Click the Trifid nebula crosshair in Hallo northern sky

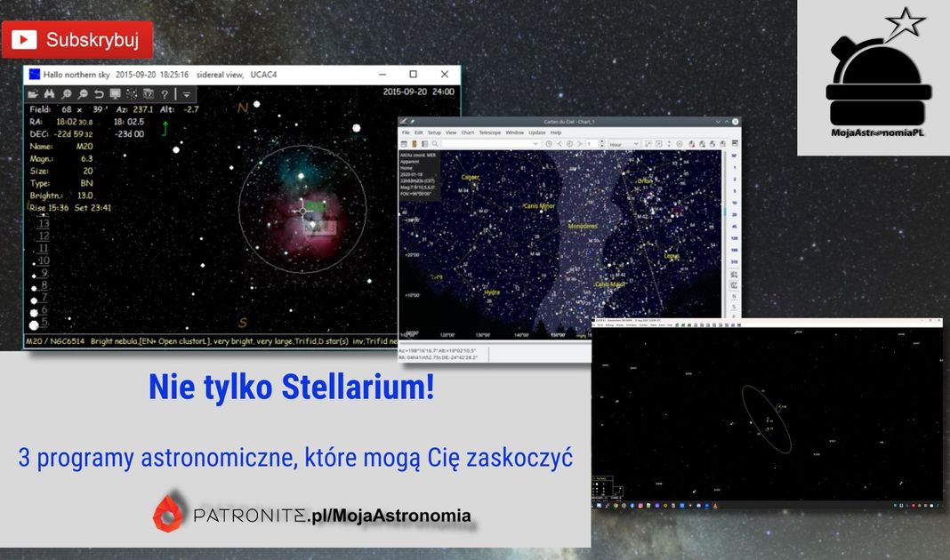[x=302, y=211]
